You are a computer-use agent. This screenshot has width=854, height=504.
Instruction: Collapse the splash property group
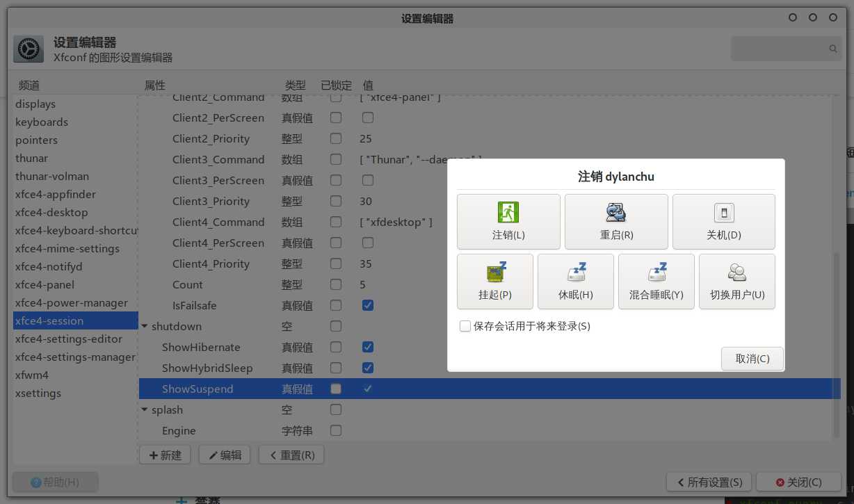145,409
